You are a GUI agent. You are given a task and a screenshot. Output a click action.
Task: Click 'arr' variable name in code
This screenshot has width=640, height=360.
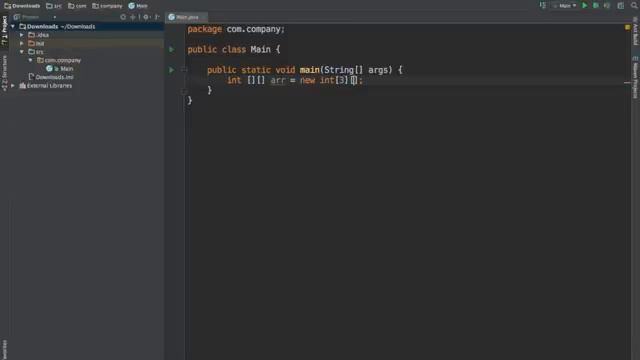(x=278, y=80)
